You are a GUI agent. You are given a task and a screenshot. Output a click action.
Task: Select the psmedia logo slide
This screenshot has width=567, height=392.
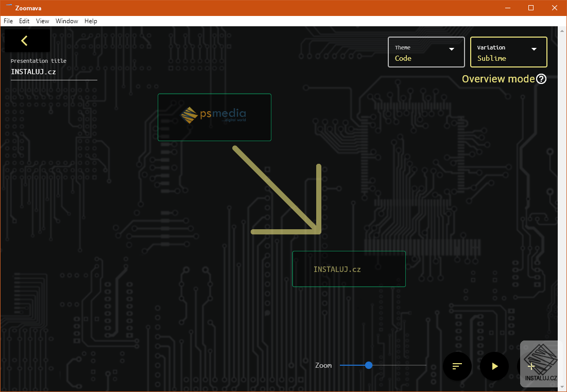pos(214,117)
